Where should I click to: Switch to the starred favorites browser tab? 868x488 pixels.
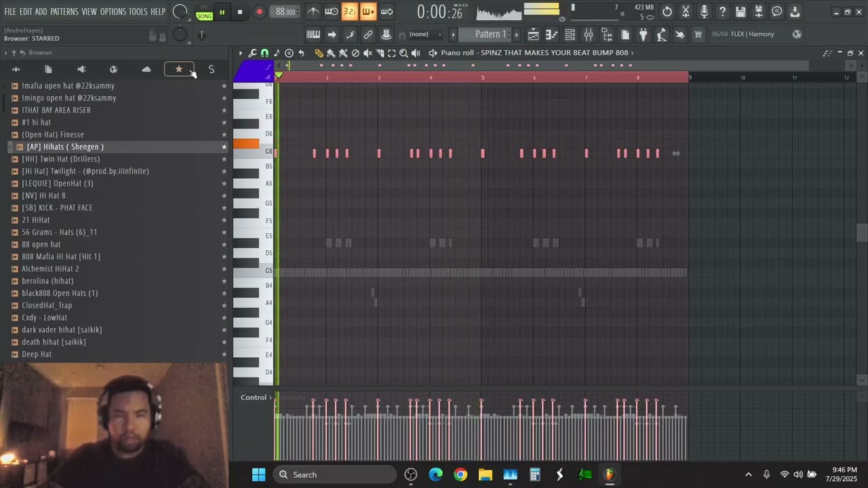point(179,69)
